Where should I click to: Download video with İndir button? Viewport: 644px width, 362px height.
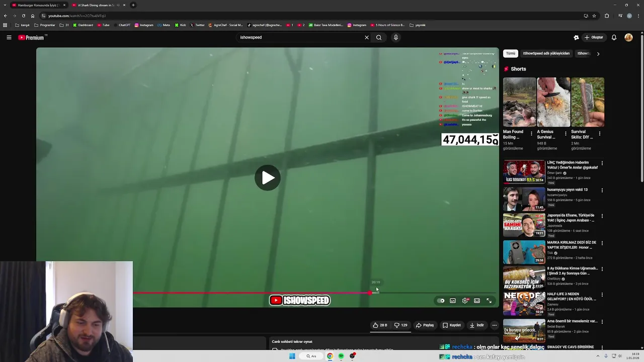click(477, 325)
